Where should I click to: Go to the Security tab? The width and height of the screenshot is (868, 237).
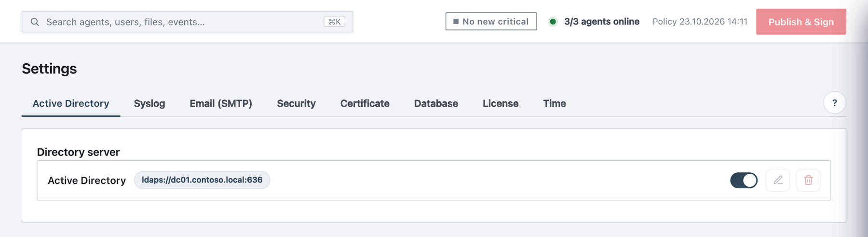(296, 103)
